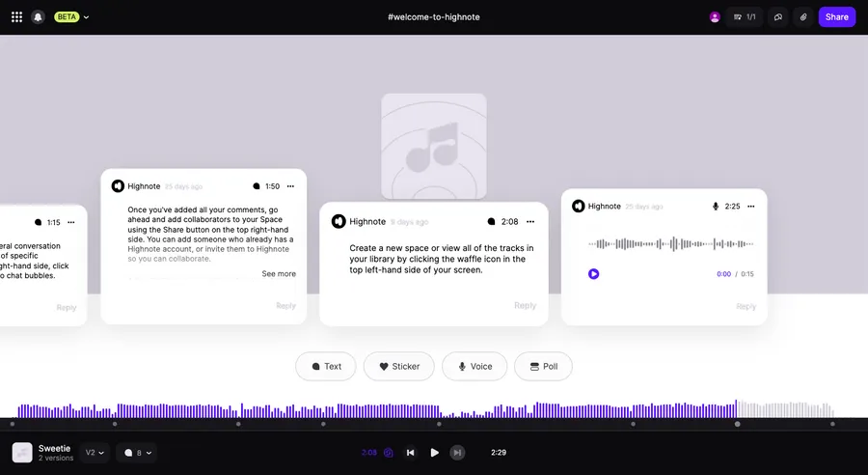Open the attachments paperclip icon
Viewport: 868px width, 475px height.
pyautogui.click(x=803, y=17)
